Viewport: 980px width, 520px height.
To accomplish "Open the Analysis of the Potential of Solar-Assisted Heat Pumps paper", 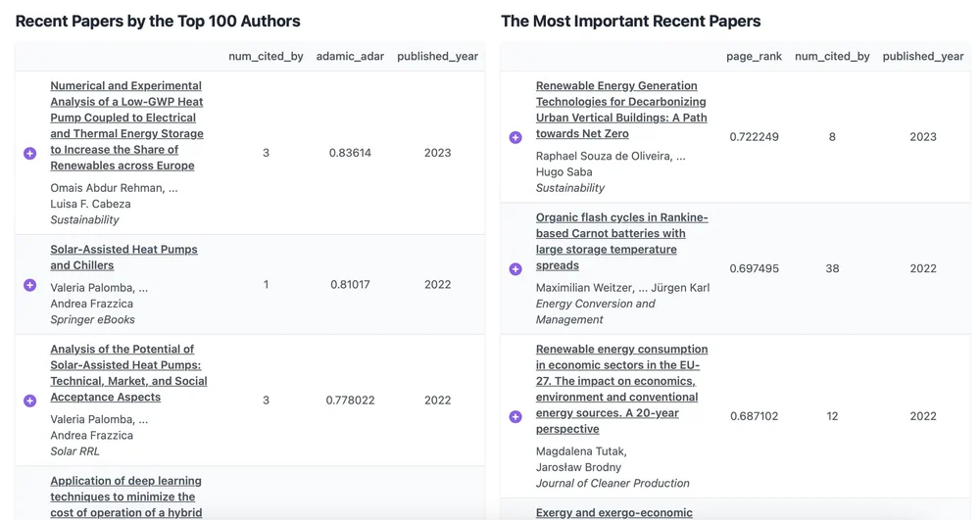I will (128, 373).
